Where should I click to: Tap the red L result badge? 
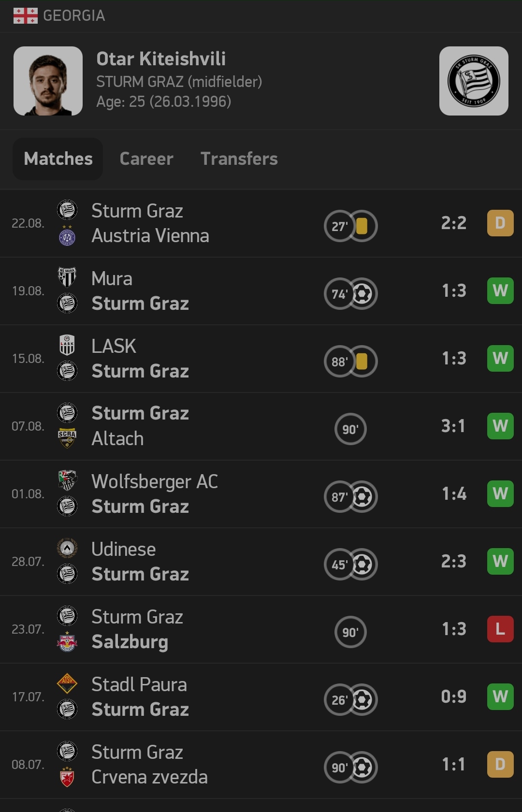(x=500, y=629)
